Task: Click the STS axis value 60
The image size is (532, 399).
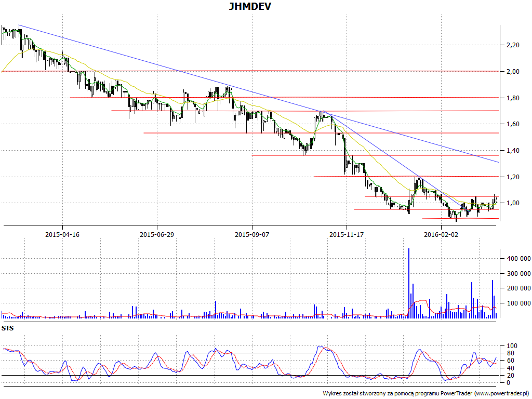Action: tap(510, 361)
